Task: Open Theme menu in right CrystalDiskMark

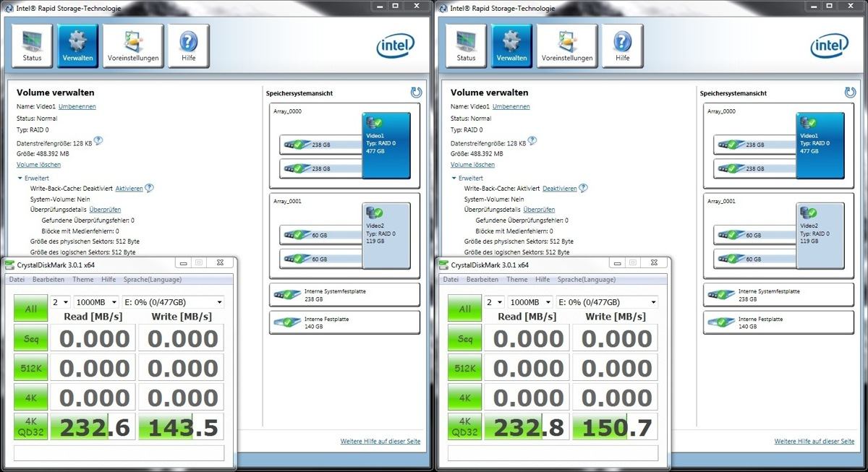Action: [x=516, y=279]
